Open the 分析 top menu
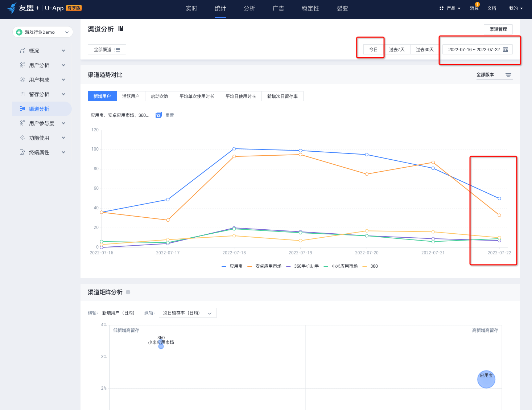Screen dimensions: 532x410 pos(249,8)
